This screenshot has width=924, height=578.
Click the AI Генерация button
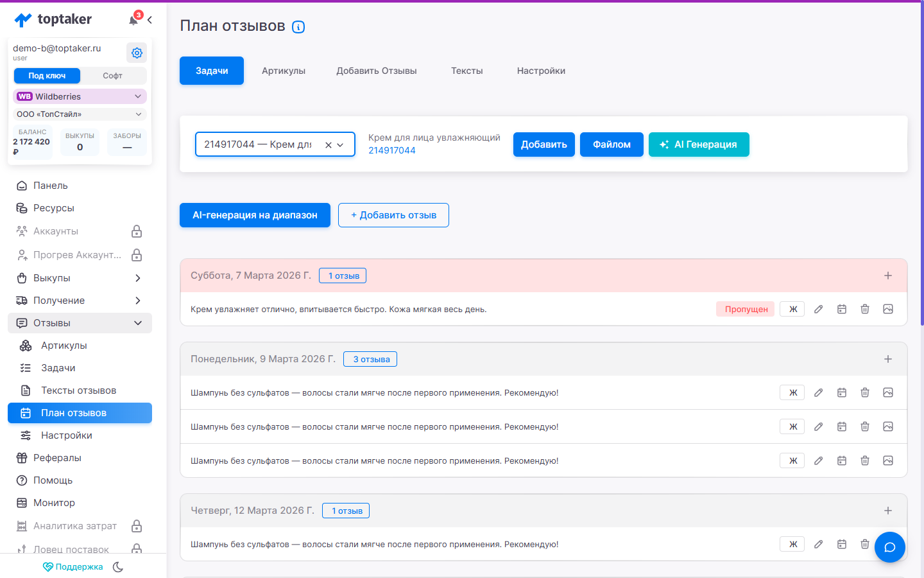click(699, 144)
